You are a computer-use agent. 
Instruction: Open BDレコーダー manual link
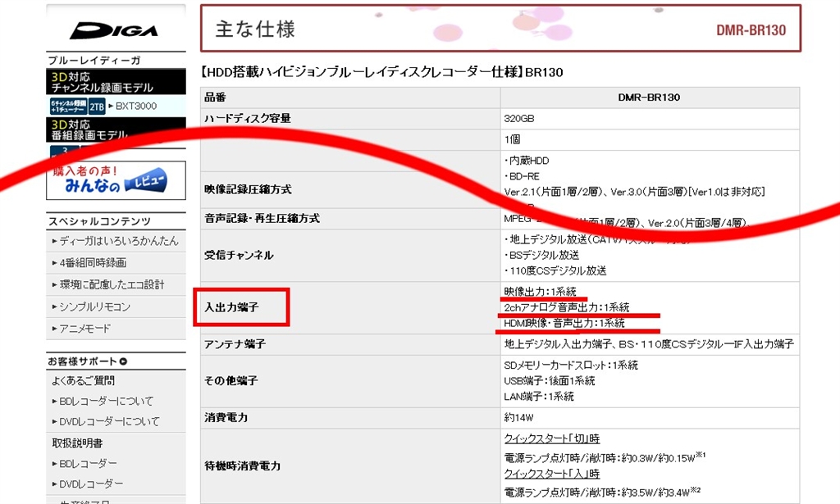pyautogui.click(x=88, y=463)
